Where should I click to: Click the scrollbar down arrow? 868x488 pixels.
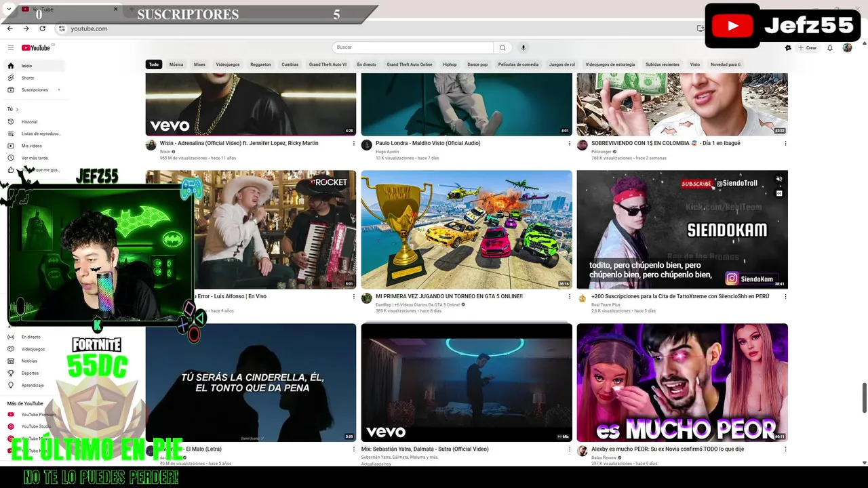pos(864,462)
